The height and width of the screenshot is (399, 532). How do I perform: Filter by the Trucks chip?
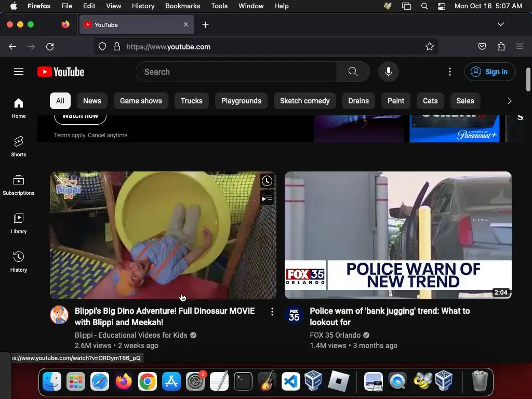click(x=191, y=101)
